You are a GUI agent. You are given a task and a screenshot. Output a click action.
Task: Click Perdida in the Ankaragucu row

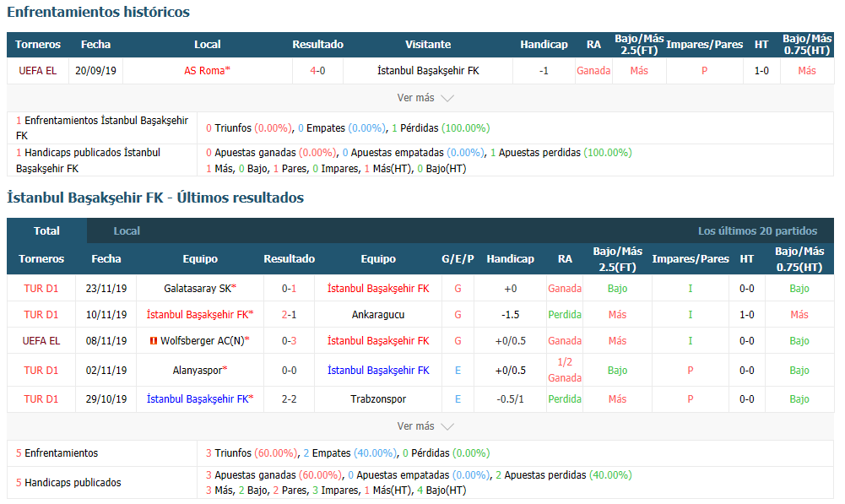[x=565, y=315]
